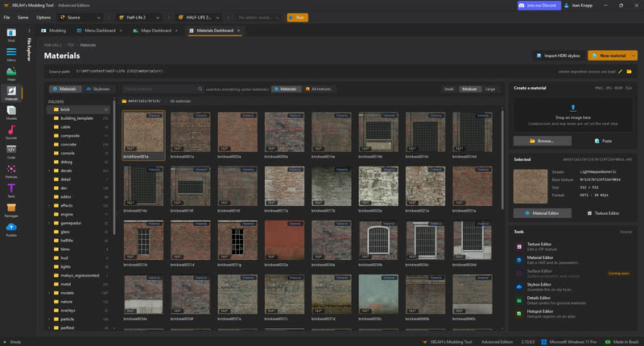Screen dimensions: 644x346
Task: Filter search to Materials only
Action: tap(286, 89)
